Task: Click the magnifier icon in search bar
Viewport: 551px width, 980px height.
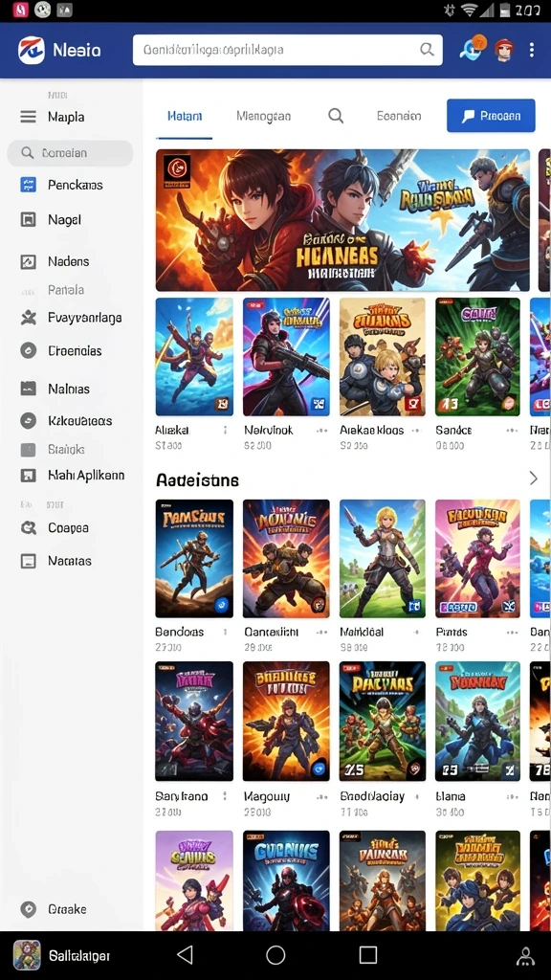Action: click(x=427, y=50)
